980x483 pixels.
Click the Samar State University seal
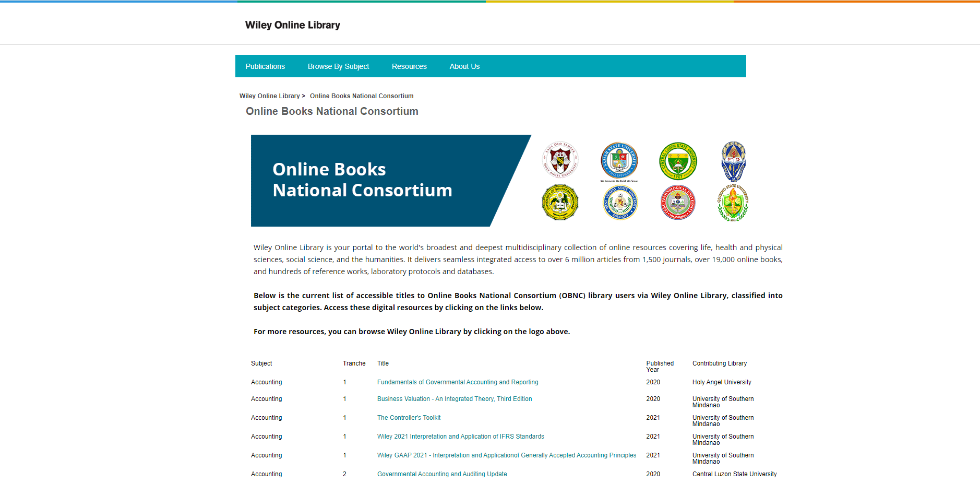pyautogui.click(x=619, y=161)
